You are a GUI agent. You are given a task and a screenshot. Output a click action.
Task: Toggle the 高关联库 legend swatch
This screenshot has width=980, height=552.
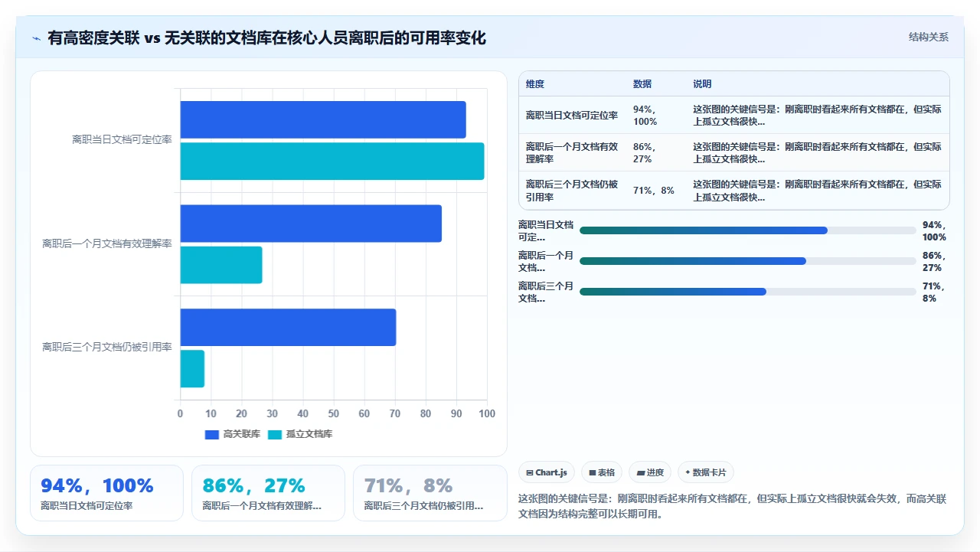pos(212,435)
